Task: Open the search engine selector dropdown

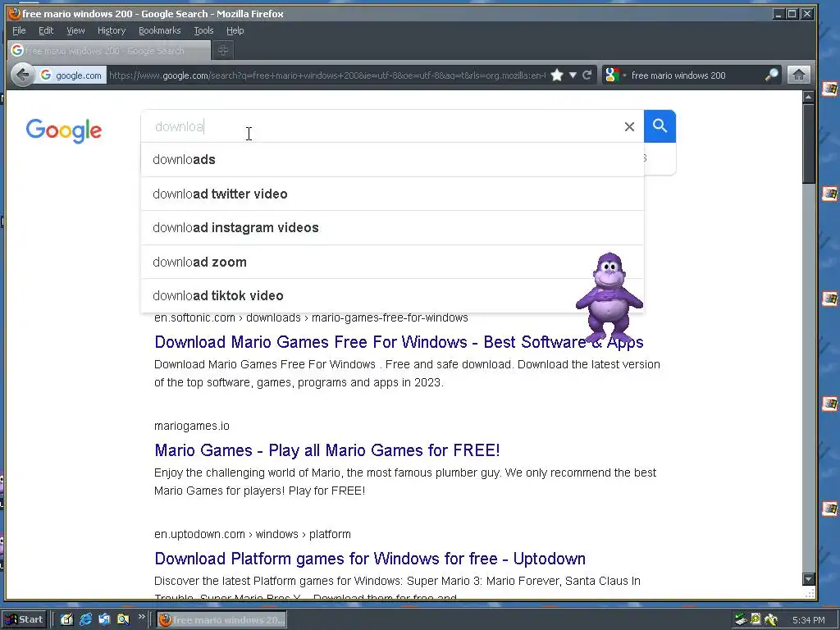Action: tap(614, 75)
